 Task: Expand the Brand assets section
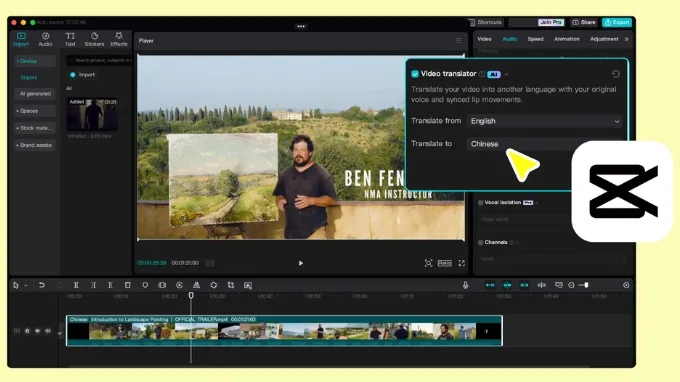tap(35, 145)
